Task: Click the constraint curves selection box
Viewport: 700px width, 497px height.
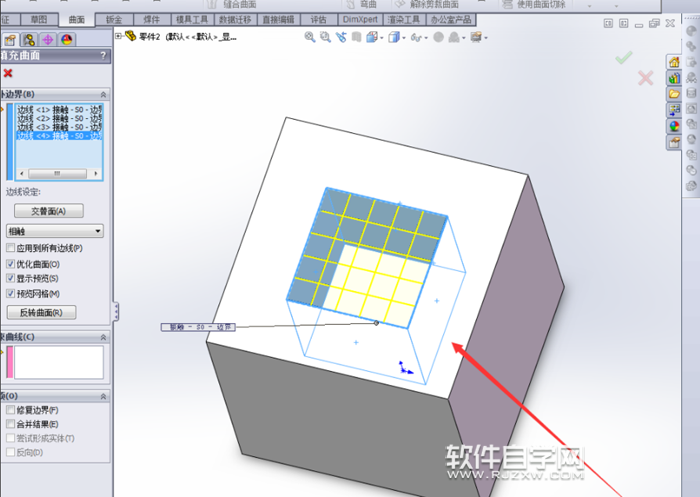Action: [59, 362]
